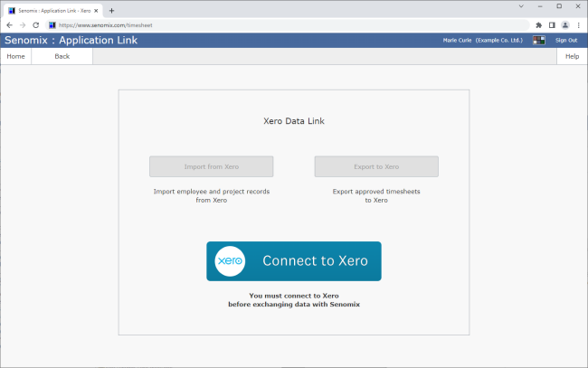Open the Help menu item
This screenshot has width=588, height=368.
pos(572,56)
